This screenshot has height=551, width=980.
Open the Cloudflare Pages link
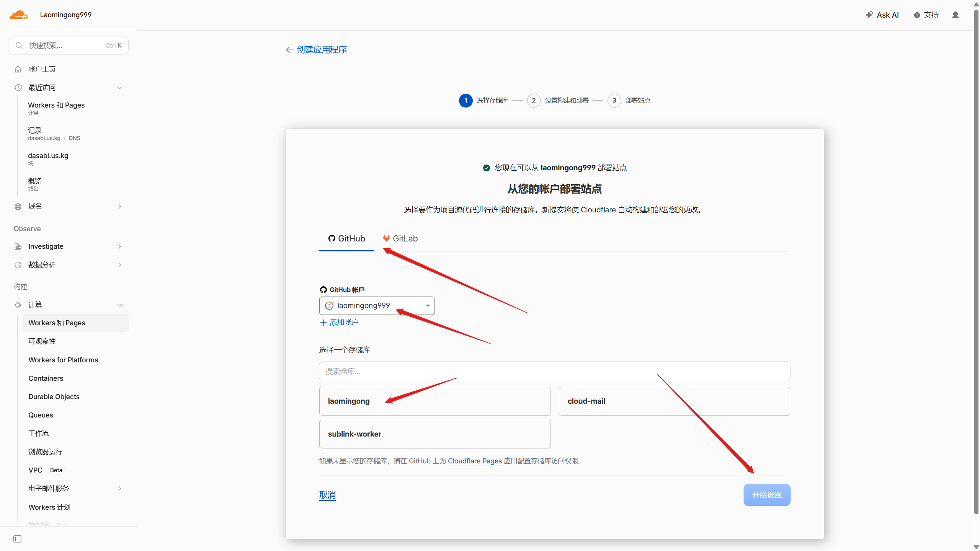click(x=475, y=461)
